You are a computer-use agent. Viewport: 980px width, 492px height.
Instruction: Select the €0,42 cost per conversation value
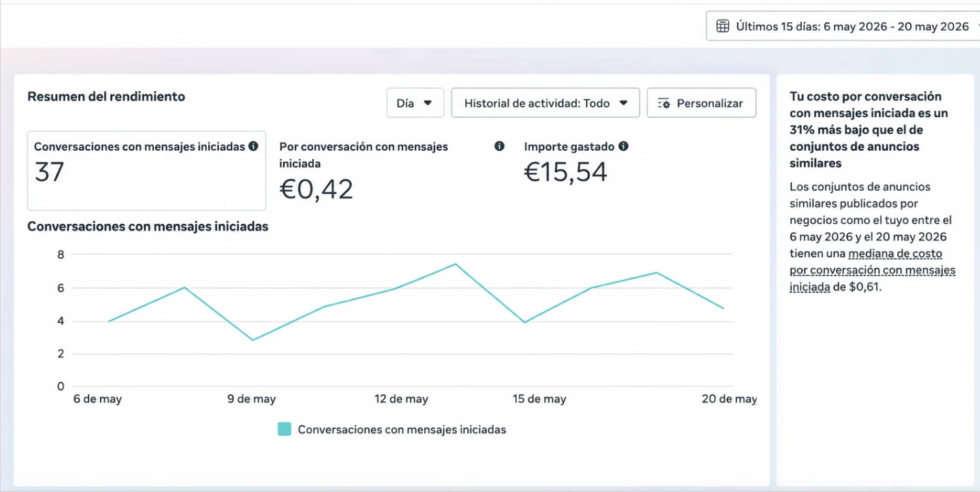(x=316, y=189)
